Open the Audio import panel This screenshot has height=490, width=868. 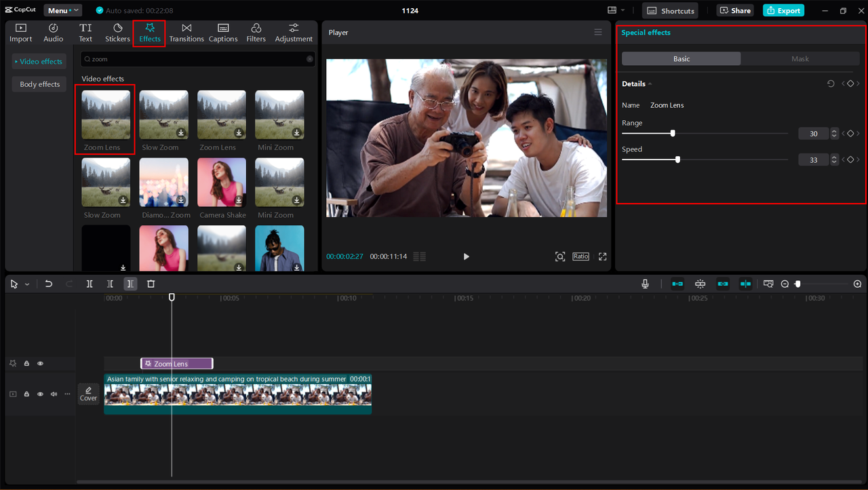tap(53, 32)
